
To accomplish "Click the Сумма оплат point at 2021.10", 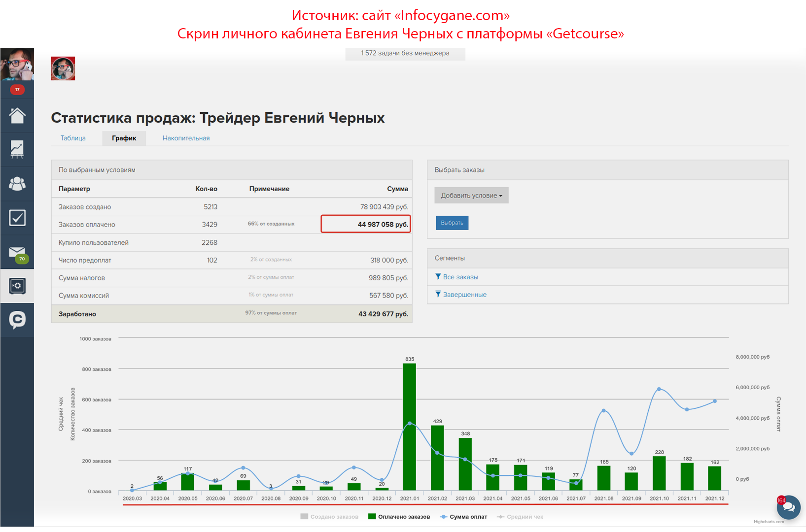I will tap(659, 389).
